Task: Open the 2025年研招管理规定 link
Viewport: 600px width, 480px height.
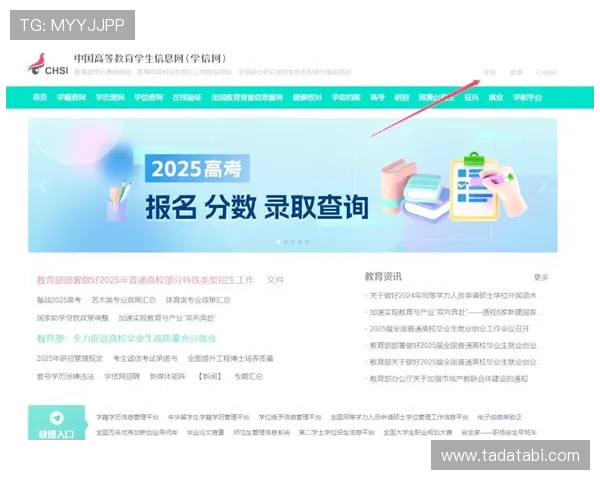Action: (70, 358)
